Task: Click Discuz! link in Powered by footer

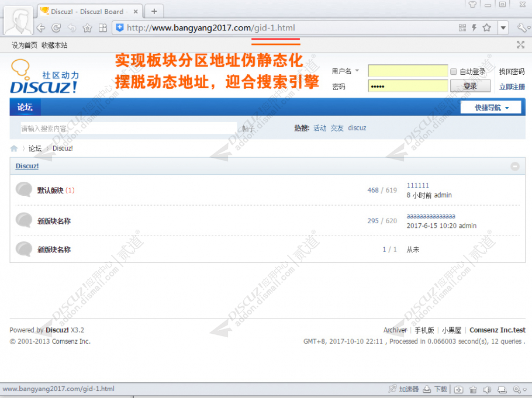Action: [x=57, y=330]
